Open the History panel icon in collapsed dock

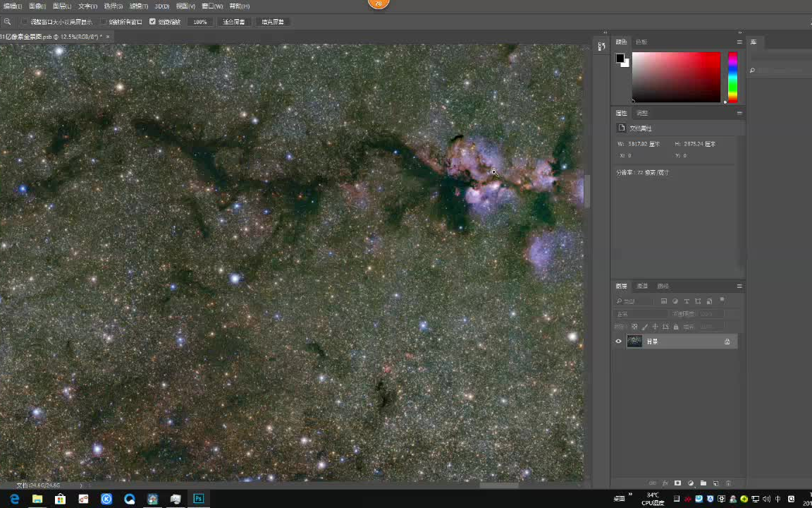tap(601, 47)
